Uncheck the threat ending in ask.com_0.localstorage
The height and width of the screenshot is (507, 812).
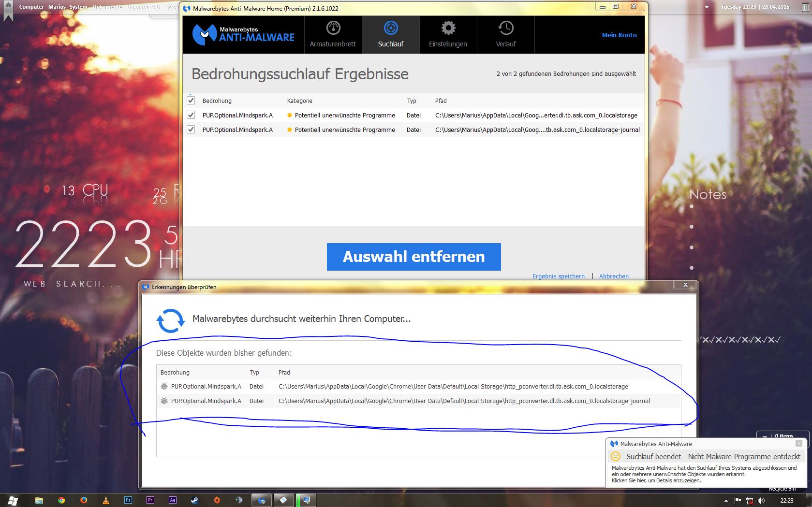click(x=191, y=115)
